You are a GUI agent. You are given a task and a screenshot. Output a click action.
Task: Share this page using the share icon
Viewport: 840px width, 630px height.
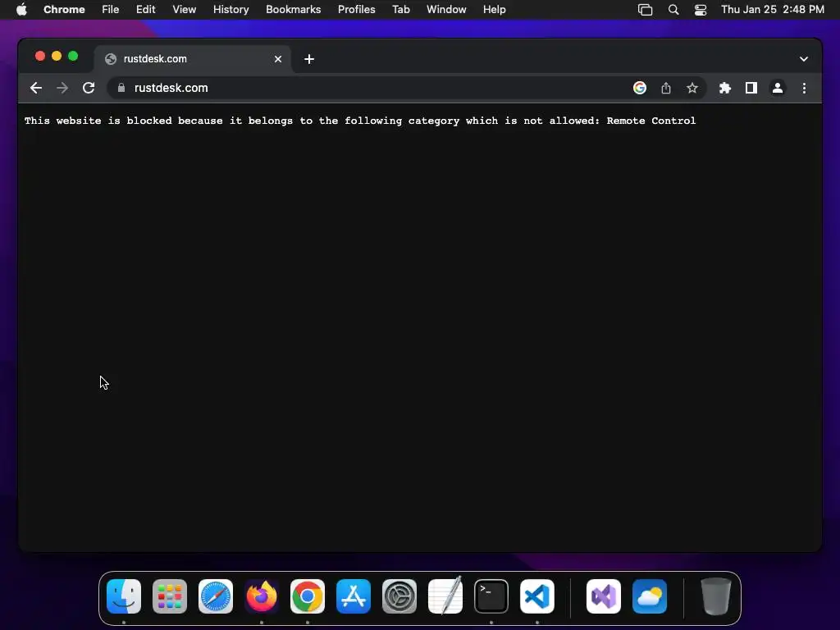(x=666, y=88)
